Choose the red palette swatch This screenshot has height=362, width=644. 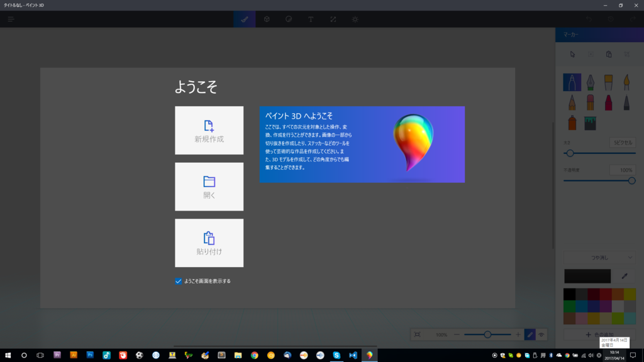click(x=606, y=294)
